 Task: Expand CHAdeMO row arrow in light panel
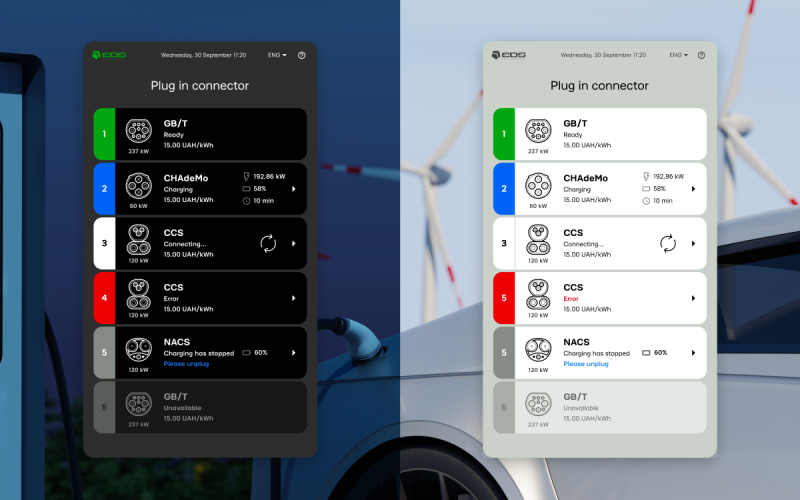693,189
